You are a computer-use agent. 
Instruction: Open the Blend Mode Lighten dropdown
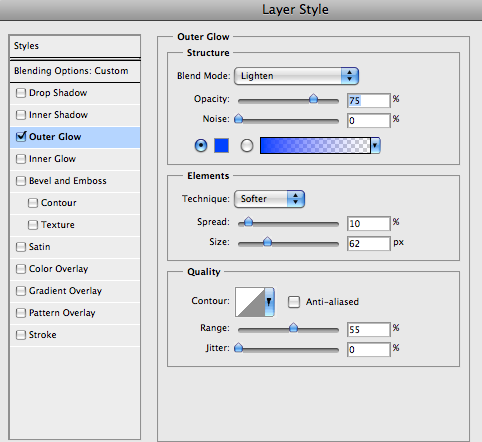(296, 76)
